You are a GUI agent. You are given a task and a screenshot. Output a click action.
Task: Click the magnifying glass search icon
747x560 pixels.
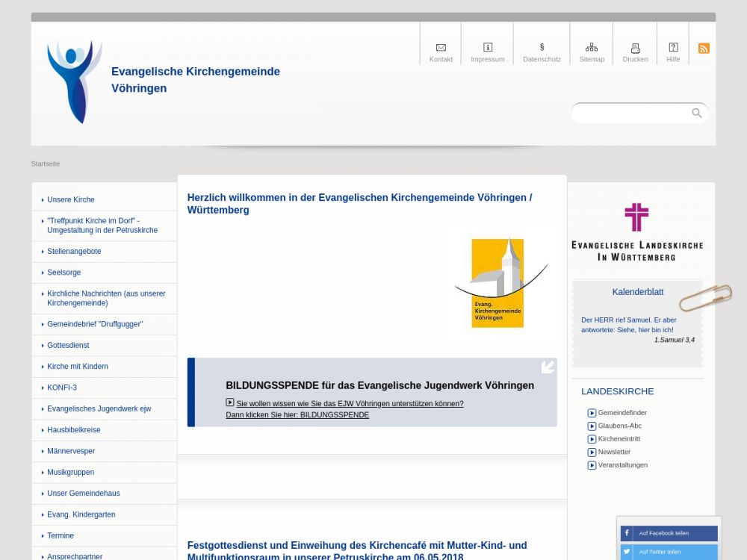[x=697, y=113]
